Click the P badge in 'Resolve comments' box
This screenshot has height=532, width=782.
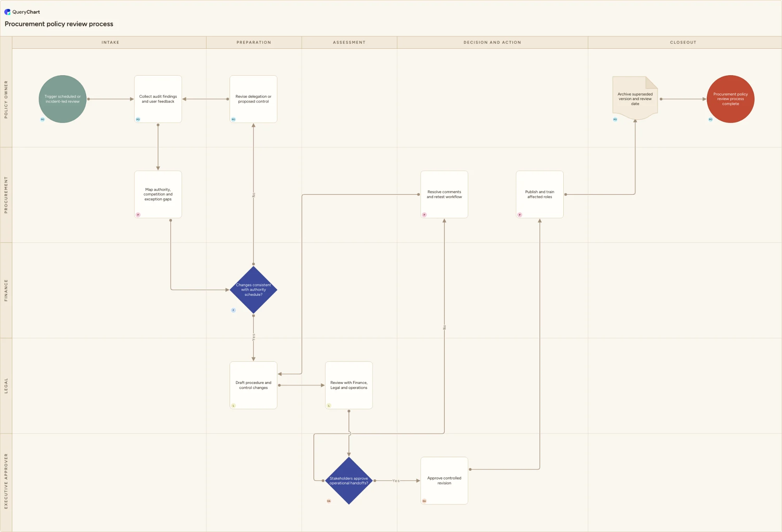(x=424, y=215)
